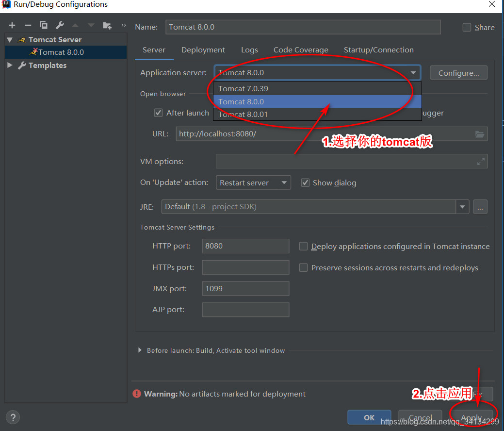Viewport: 504px width, 431px height.
Task: Switch to the Startup/Connection tab
Action: point(379,50)
